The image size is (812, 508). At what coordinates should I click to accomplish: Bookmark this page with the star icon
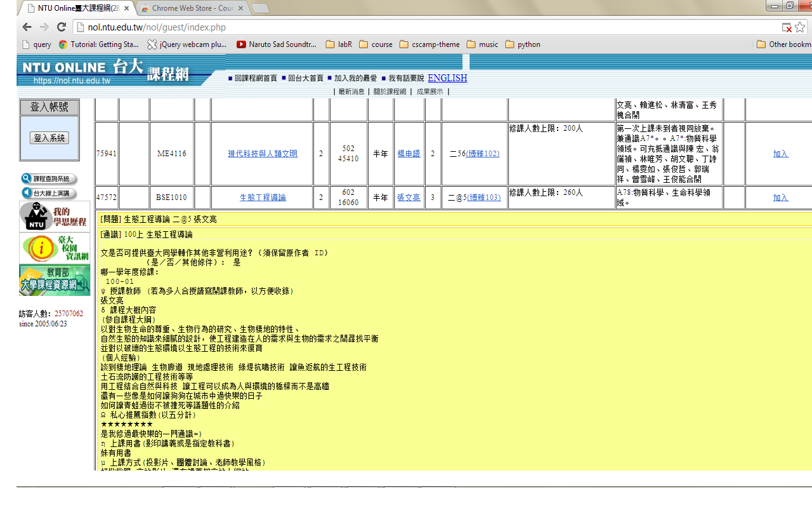800,27
